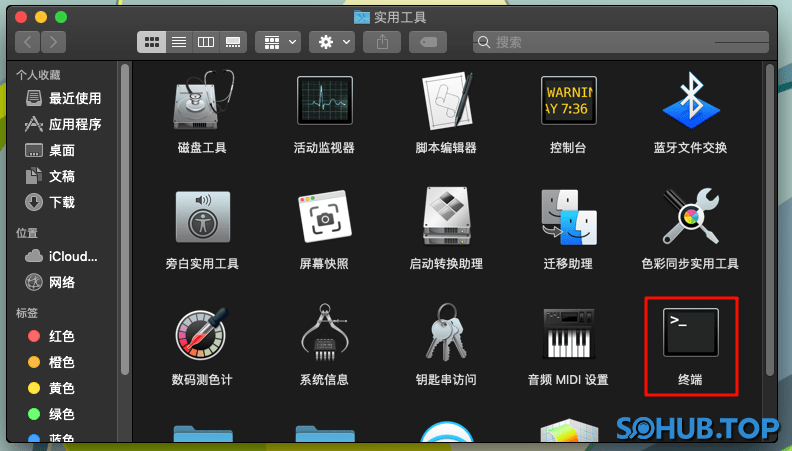Click the 系统信息 label text

[x=324, y=379]
